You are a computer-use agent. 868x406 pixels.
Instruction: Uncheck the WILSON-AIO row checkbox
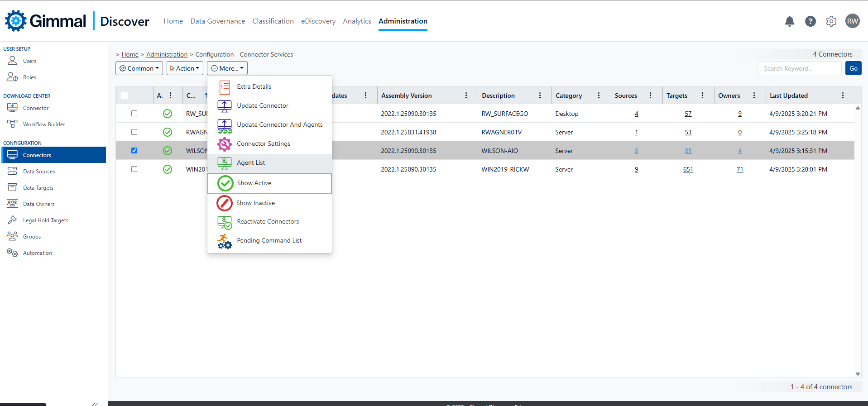point(134,151)
